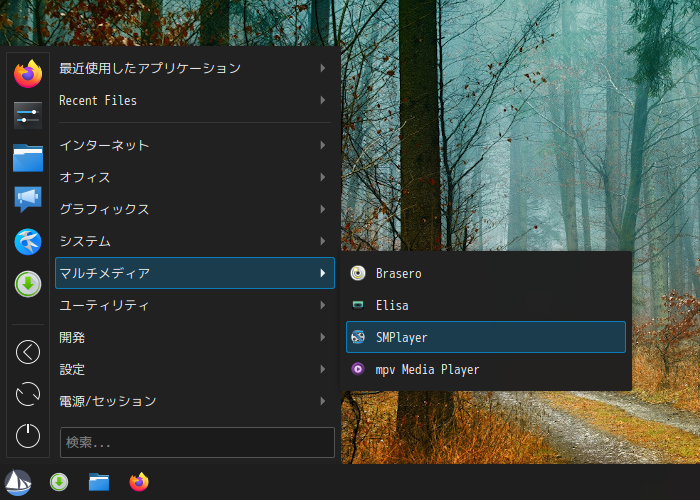Click the power shutdown icon
The width and height of the screenshot is (700, 500).
28,436
